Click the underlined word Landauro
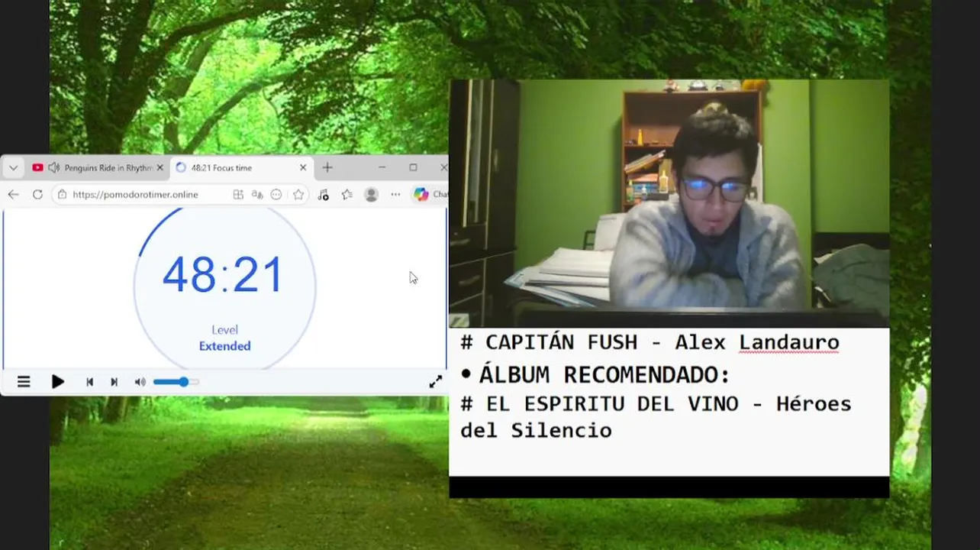The image size is (980, 550). tap(789, 342)
